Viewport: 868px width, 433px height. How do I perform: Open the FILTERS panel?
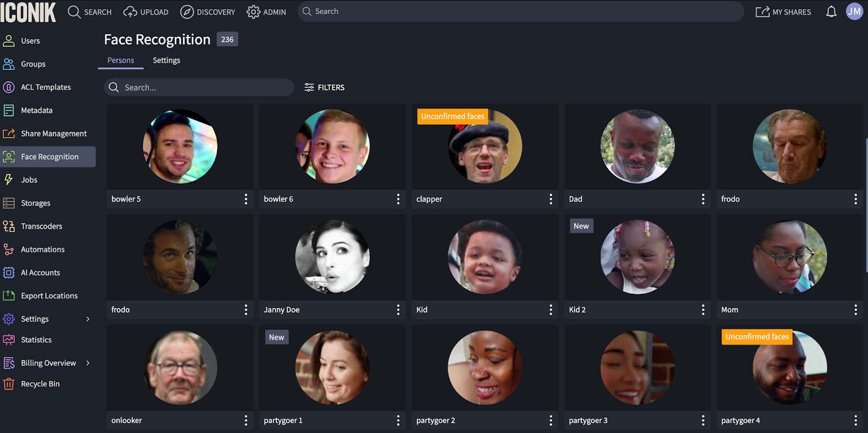[x=324, y=87]
